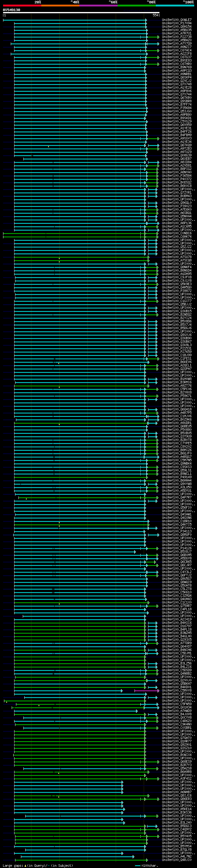Select hit label UniRef100_Q4UHA3
This screenshot has width=197, height=868.
[x=177, y=599]
